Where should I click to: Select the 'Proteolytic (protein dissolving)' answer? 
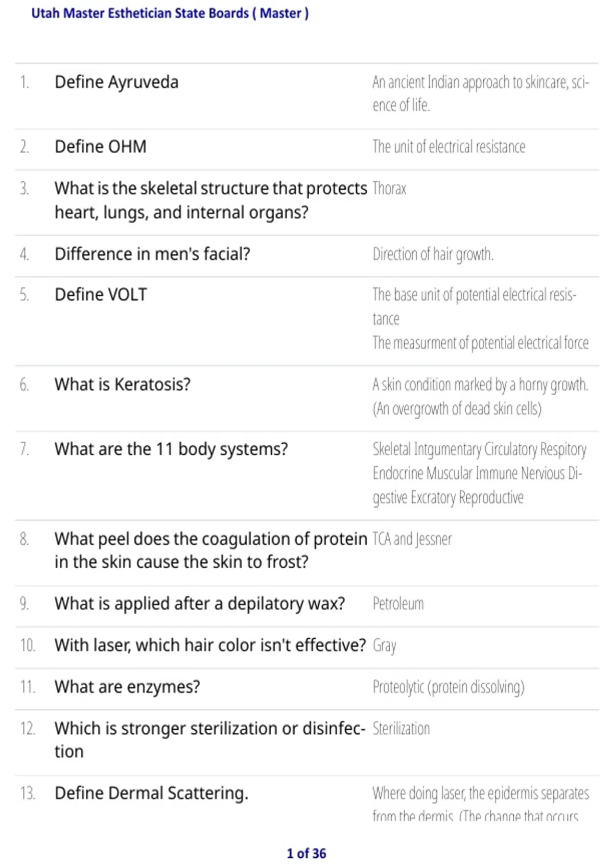pos(449,687)
